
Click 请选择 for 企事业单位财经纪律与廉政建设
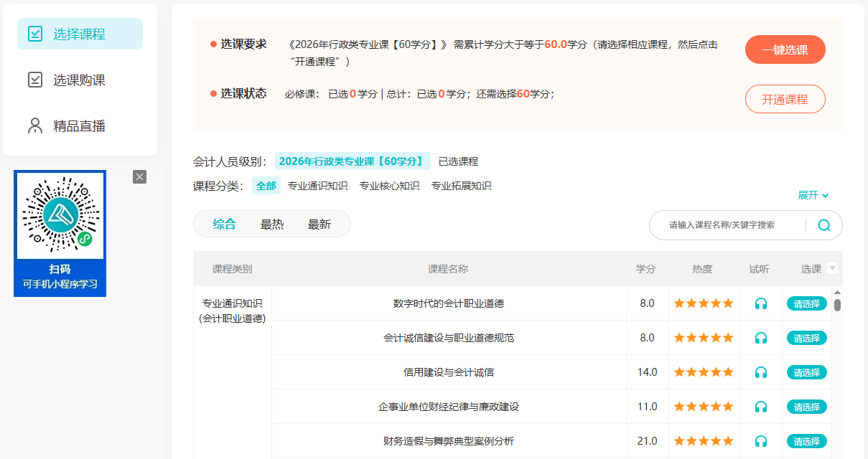(807, 407)
